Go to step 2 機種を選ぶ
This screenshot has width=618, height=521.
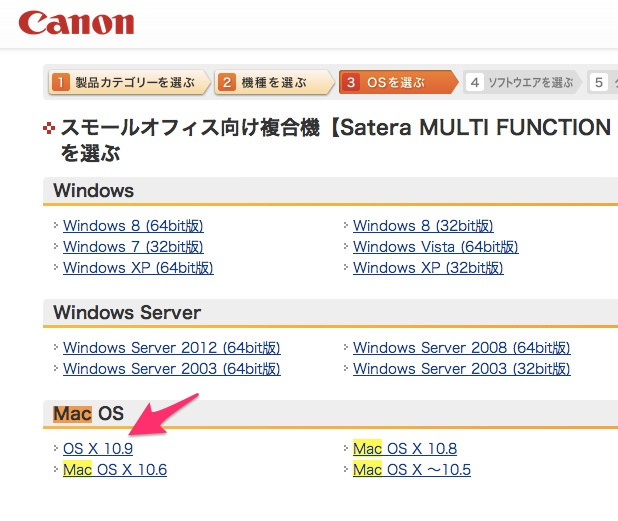[x=274, y=82]
